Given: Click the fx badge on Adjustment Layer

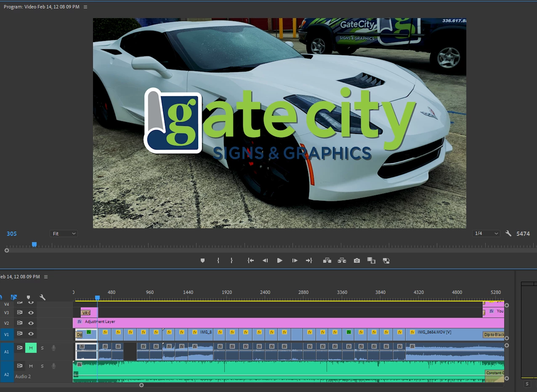Looking at the screenshot, I should (80, 322).
